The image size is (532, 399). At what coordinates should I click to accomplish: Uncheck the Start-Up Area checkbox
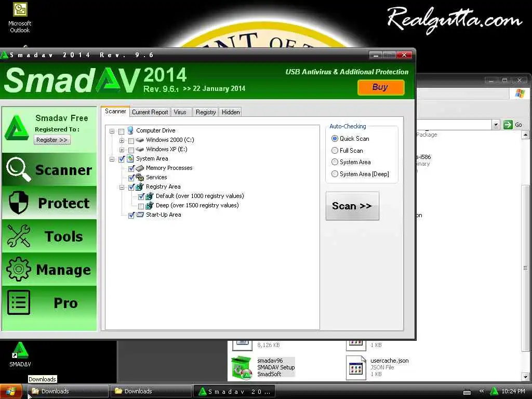coord(131,216)
